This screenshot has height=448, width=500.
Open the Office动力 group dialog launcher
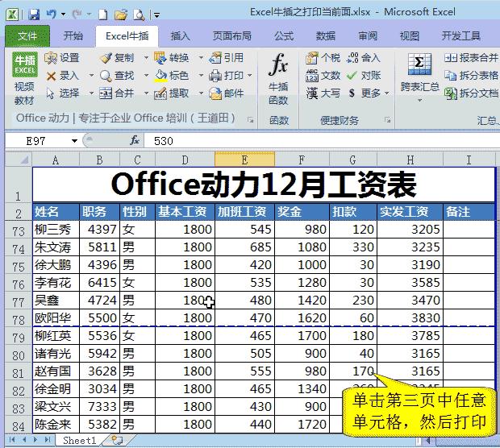tap(251, 120)
